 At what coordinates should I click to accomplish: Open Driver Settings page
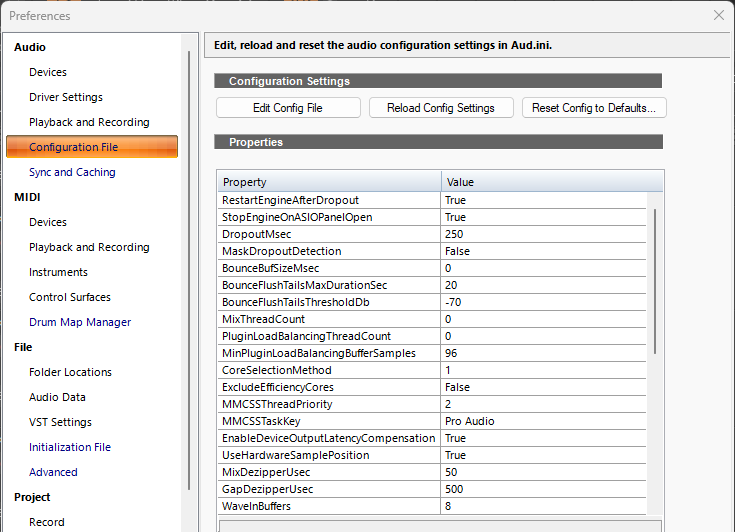(66, 97)
